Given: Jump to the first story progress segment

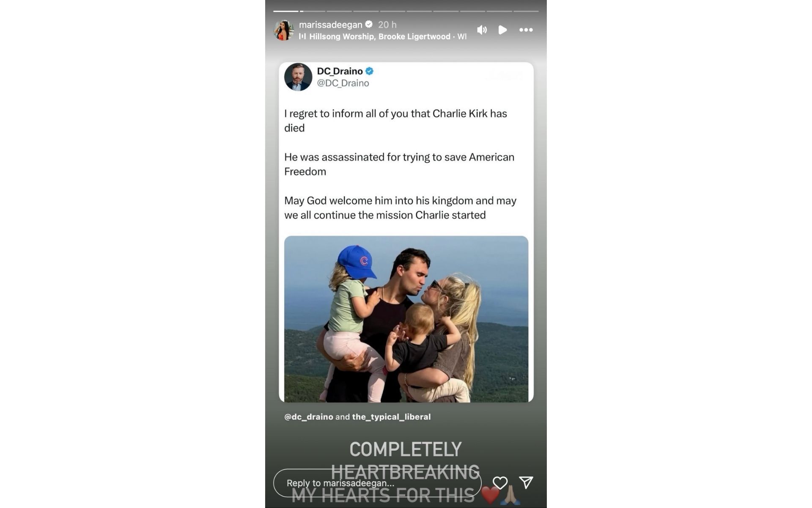Looking at the screenshot, I should click(286, 11).
